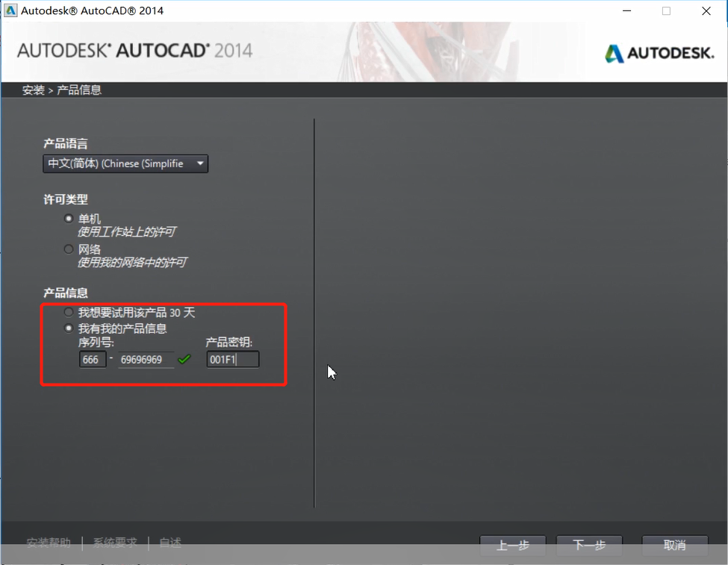Click the first serial number field showing 666
728x565 pixels.
coord(93,359)
